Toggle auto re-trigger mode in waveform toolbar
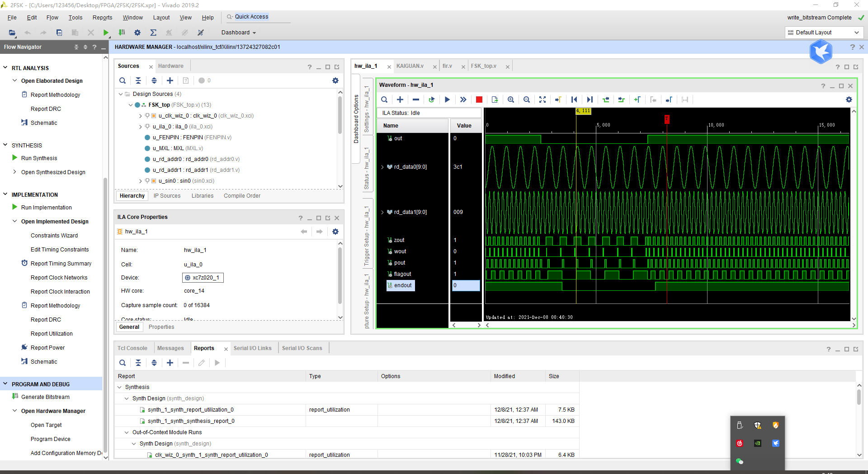The height and width of the screenshot is (474, 868). coord(431,100)
